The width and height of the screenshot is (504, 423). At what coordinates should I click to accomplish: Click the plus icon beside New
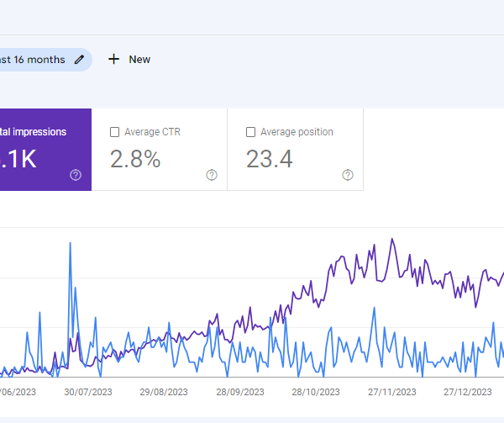click(114, 60)
